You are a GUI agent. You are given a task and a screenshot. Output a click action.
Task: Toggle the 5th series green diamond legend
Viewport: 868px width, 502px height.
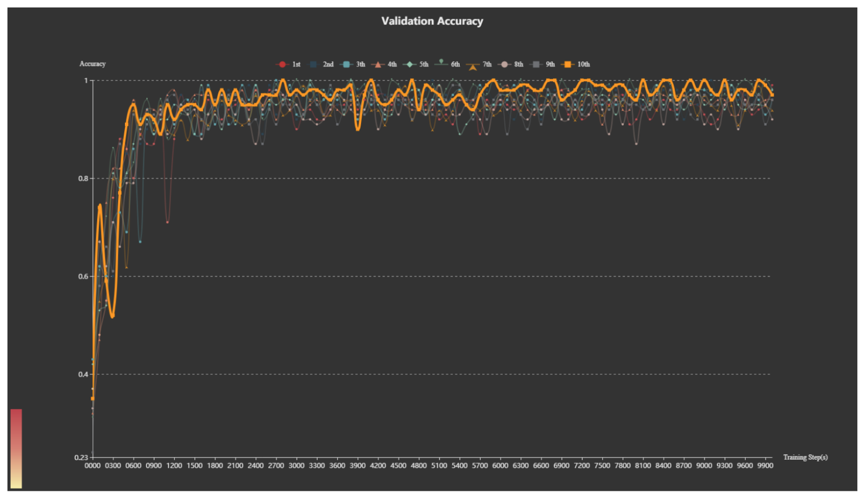click(x=416, y=64)
